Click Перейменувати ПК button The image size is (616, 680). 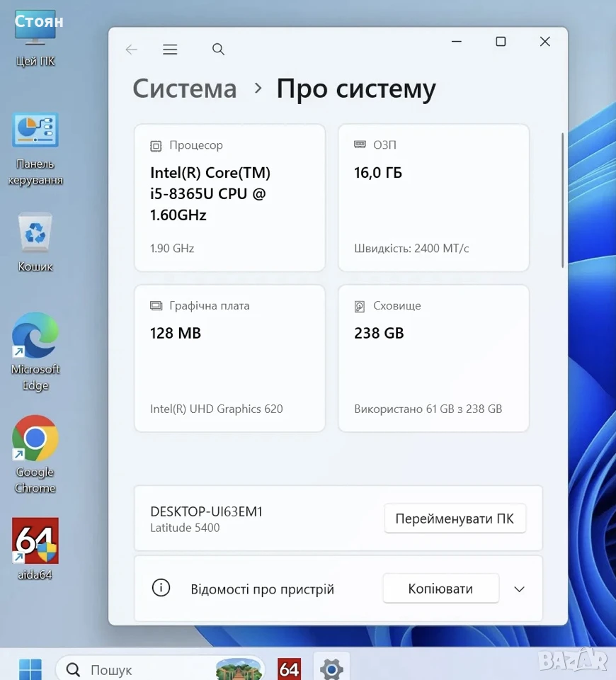click(x=455, y=518)
